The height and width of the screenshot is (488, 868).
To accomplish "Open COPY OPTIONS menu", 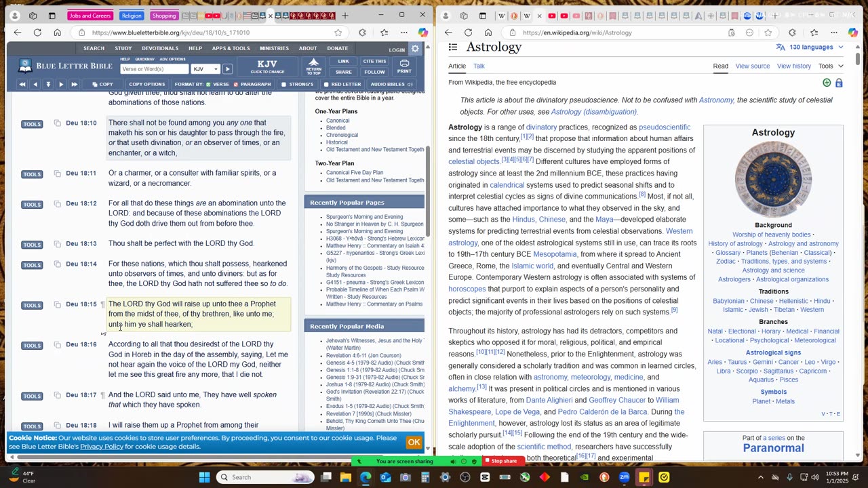I will (x=147, y=84).
